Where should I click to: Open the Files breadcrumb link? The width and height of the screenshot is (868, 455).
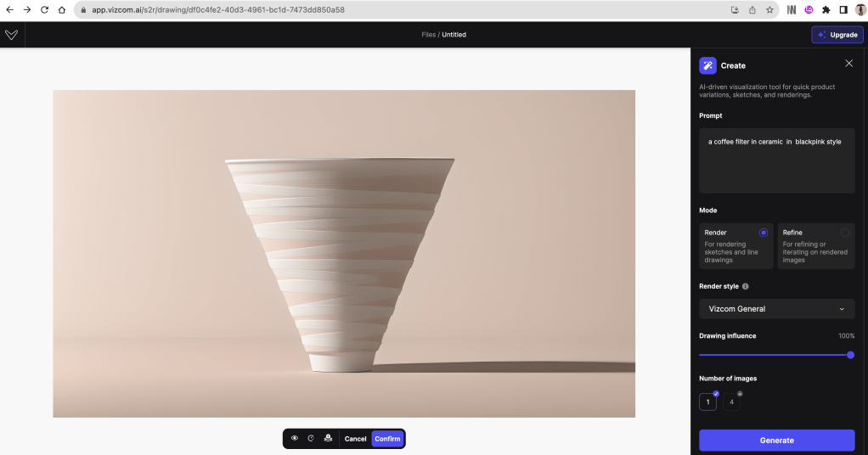point(428,35)
